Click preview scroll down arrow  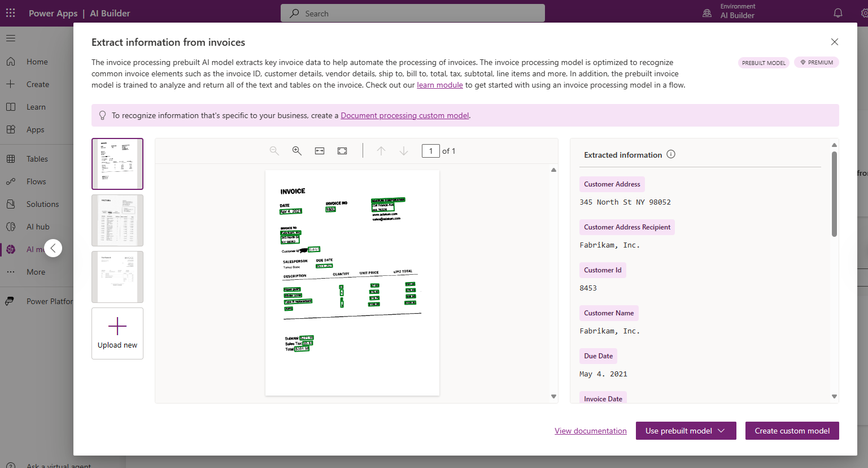click(x=553, y=396)
